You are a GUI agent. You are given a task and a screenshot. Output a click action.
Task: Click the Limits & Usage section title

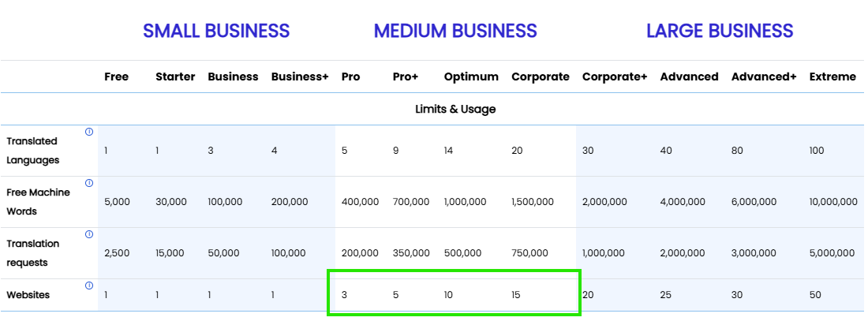pyautogui.click(x=455, y=109)
